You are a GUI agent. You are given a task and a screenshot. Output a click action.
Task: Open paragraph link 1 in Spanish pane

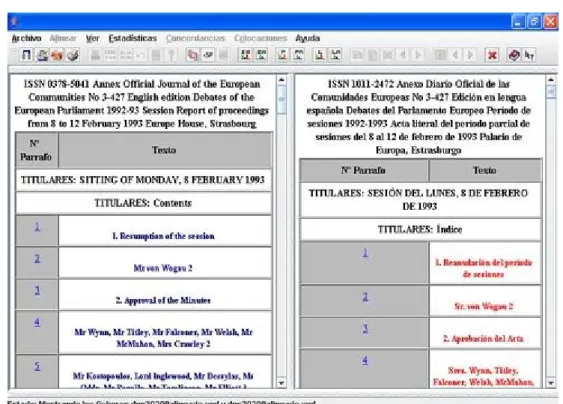(365, 253)
